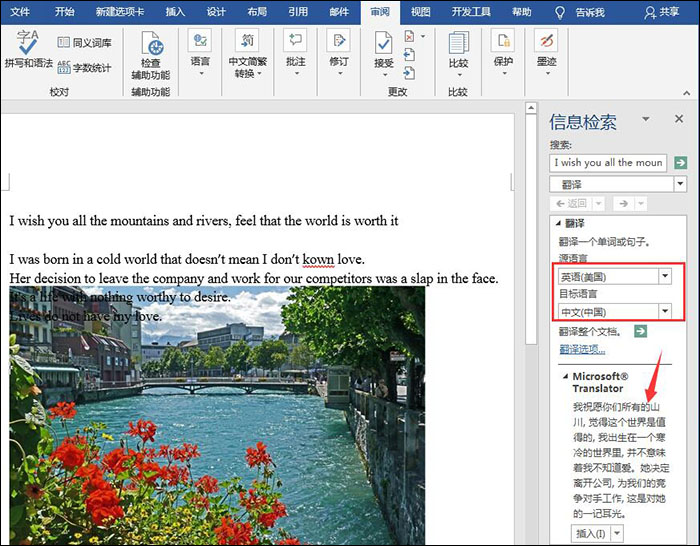Image resolution: width=700 pixels, height=546 pixels.
Task: Click the Forward arrow button
Action: [x=624, y=204]
